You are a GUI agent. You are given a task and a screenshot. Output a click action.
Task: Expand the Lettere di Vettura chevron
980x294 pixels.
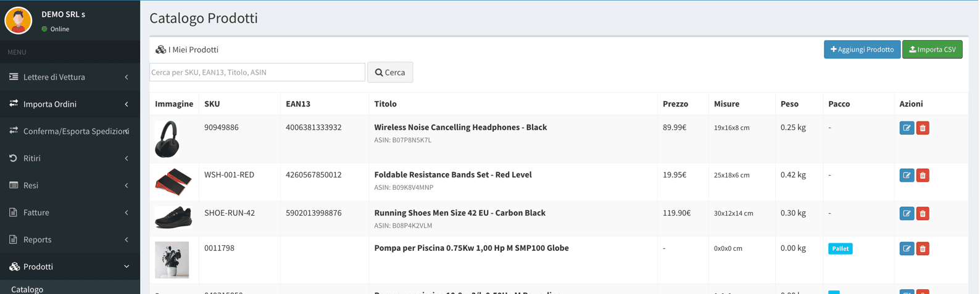point(127,77)
